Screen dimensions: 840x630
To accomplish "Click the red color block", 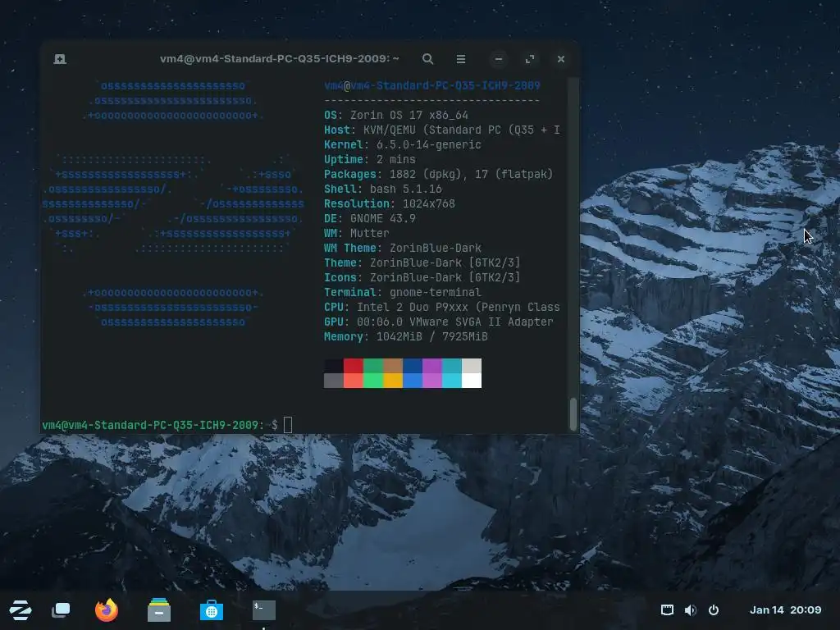I will pos(353,365).
